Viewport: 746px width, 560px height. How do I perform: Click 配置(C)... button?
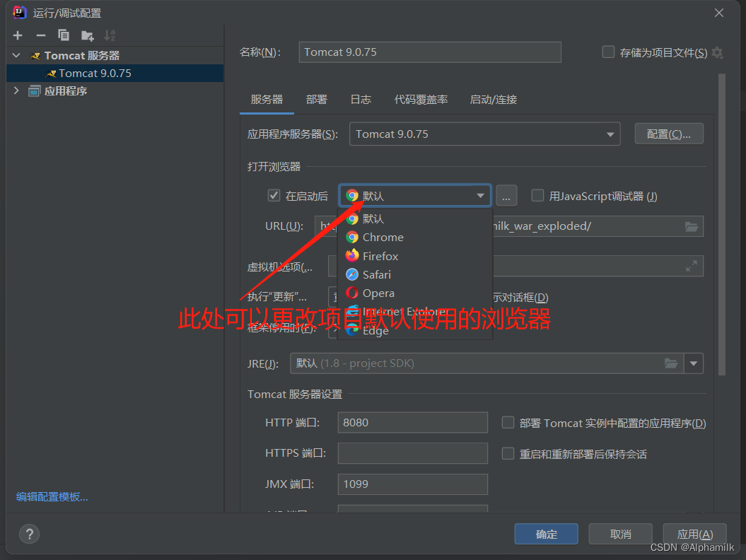[x=669, y=134]
